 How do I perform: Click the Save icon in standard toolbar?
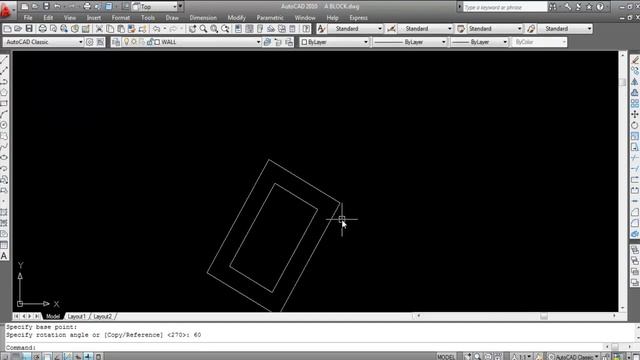tap(29, 29)
